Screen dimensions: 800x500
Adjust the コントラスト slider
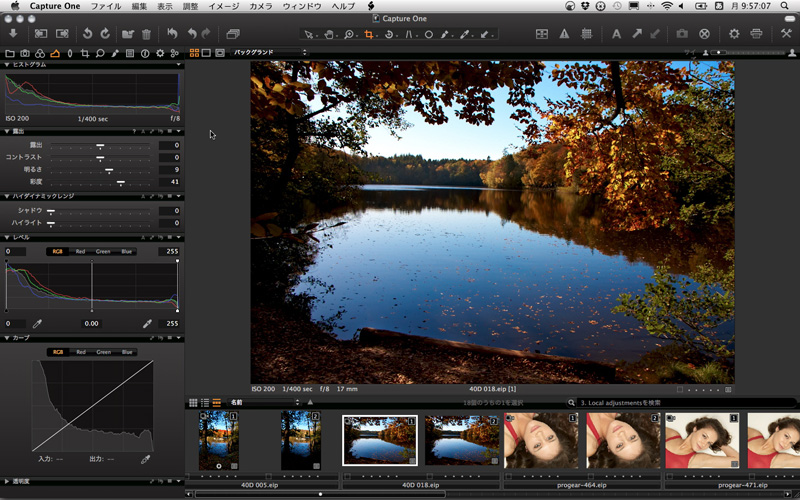point(100,157)
